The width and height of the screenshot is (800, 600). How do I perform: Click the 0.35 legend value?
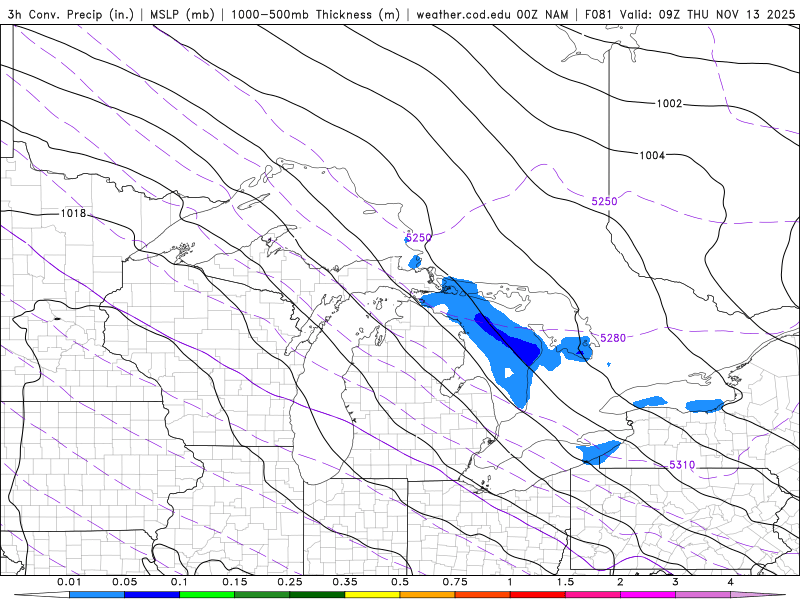click(345, 582)
